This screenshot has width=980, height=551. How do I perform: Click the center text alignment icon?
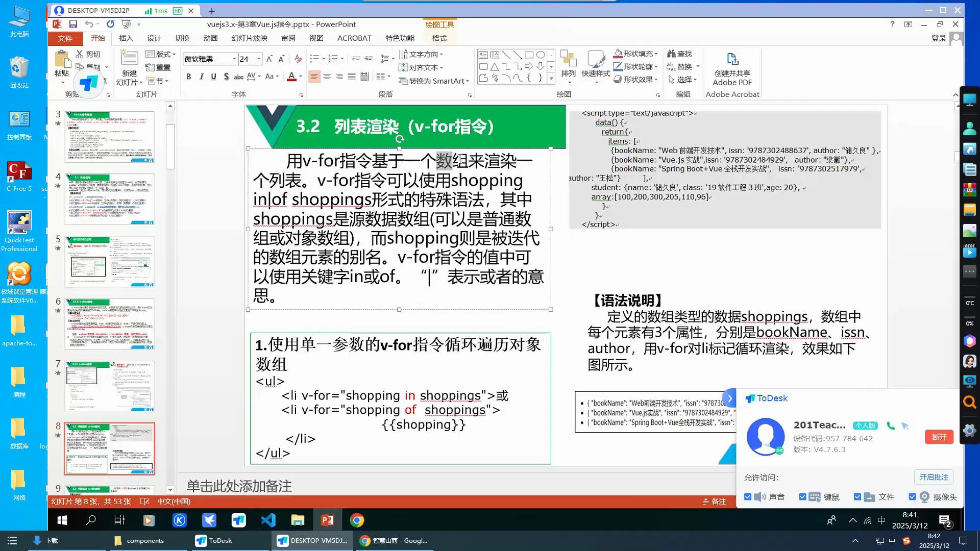[x=327, y=77]
